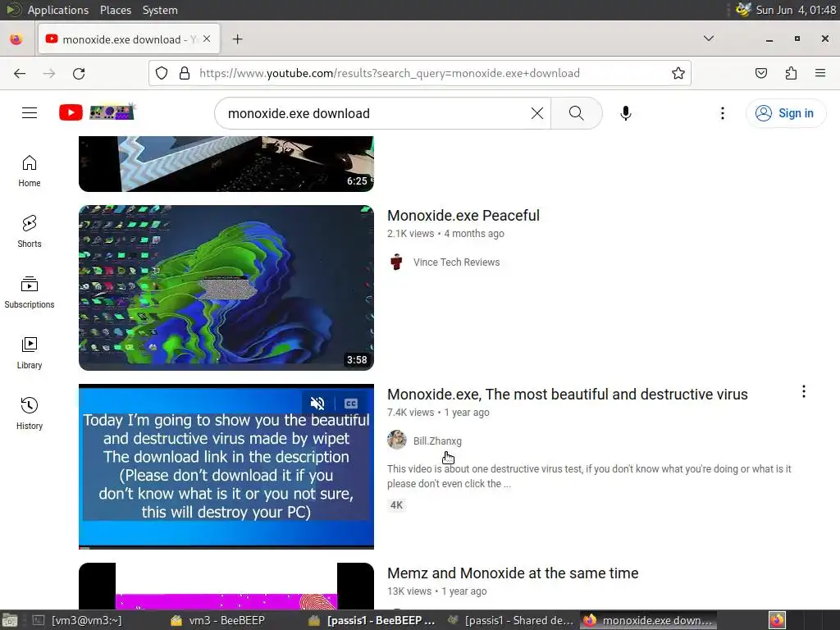Toggle captions on the video preview
Viewport: 840px width, 630px height.
point(351,404)
